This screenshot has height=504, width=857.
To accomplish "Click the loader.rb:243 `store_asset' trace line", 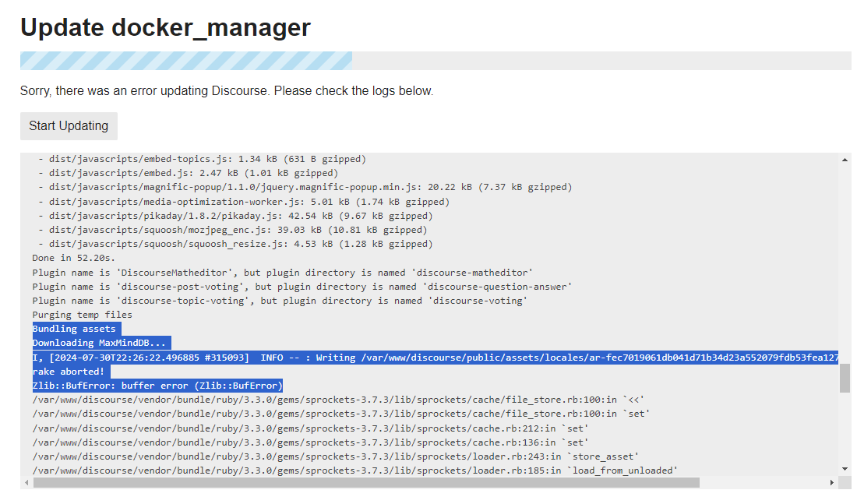I will (336, 457).
